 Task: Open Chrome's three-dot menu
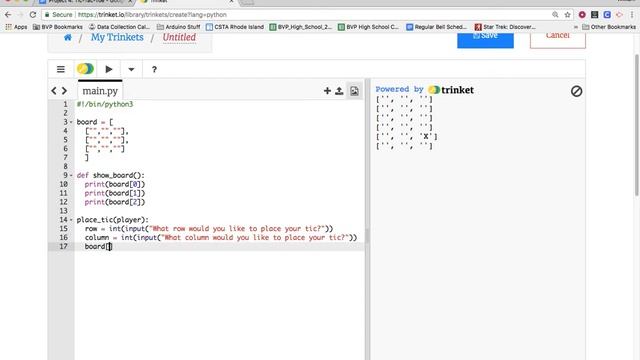(x=632, y=15)
